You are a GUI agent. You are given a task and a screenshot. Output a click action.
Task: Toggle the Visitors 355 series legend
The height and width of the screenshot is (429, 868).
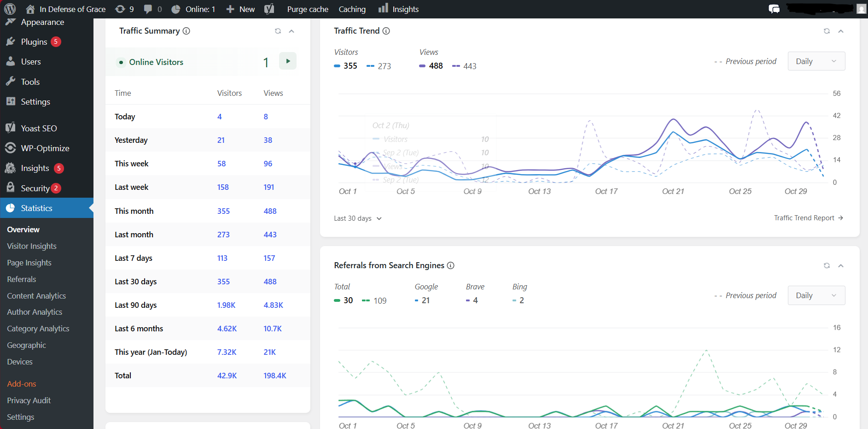click(x=346, y=66)
